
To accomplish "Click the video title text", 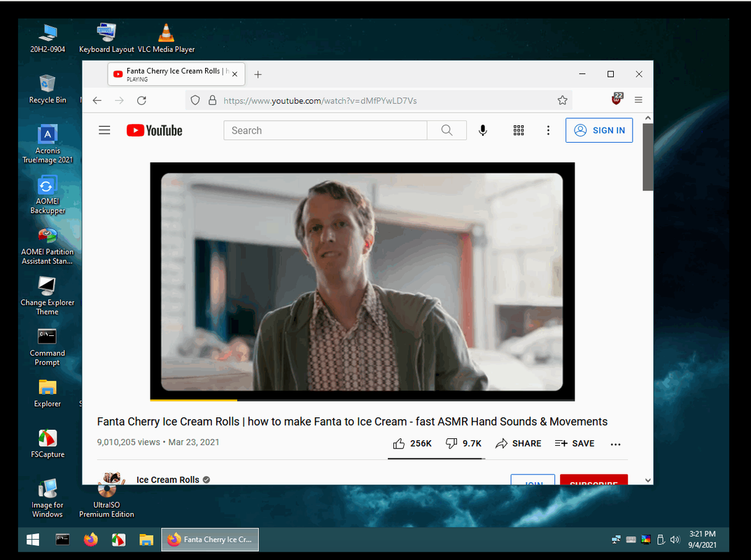I will pyautogui.click(x=352, y=421).
